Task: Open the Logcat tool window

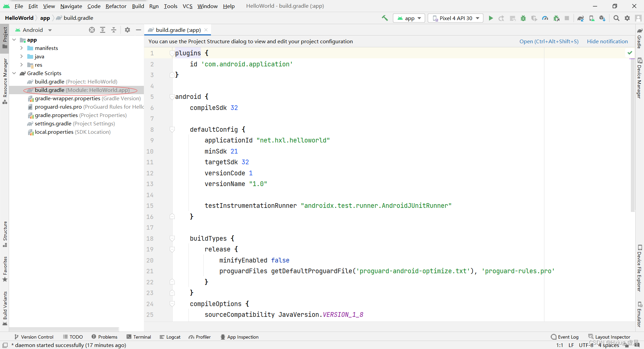Action: click(x=170, y=337)
